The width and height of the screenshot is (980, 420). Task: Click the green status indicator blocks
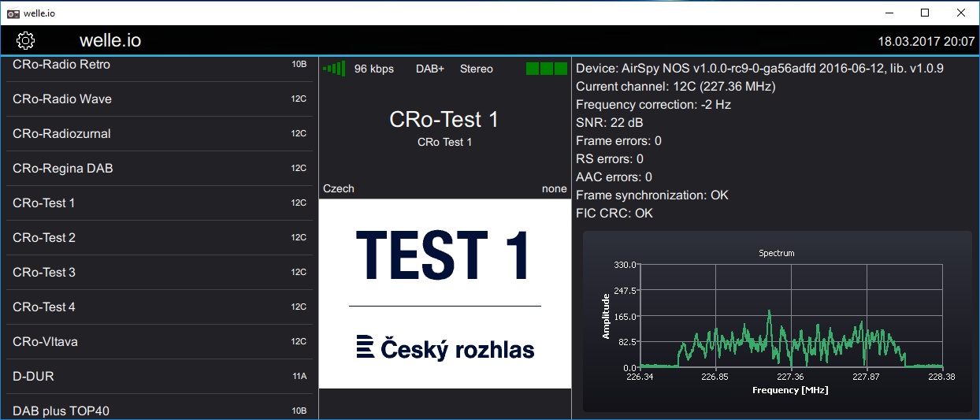547,69
